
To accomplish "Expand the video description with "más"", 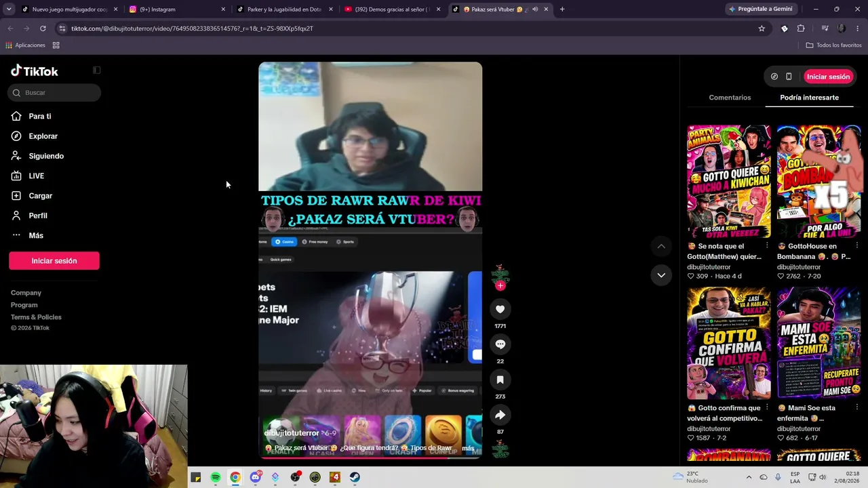I will pos(468,448).
